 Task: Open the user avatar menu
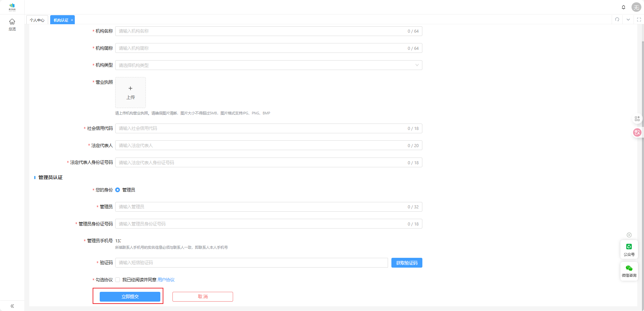tap(636, 7)
